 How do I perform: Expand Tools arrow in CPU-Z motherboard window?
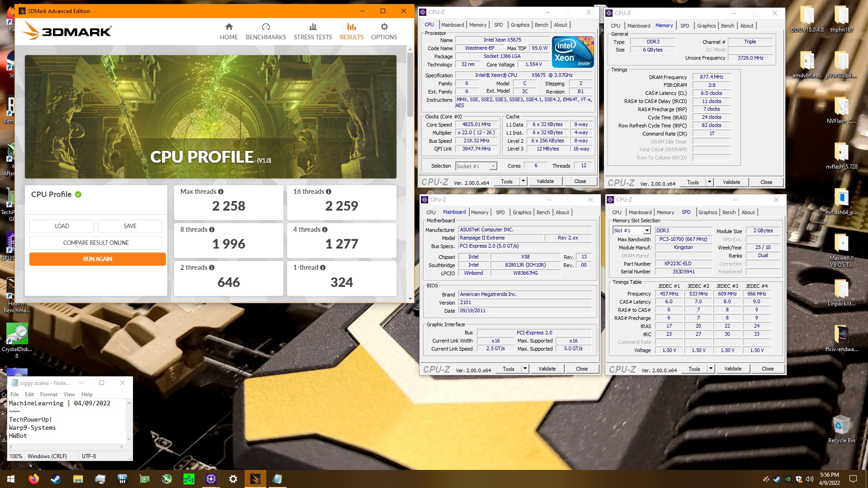pyautogui.click(x=525, y=369)
